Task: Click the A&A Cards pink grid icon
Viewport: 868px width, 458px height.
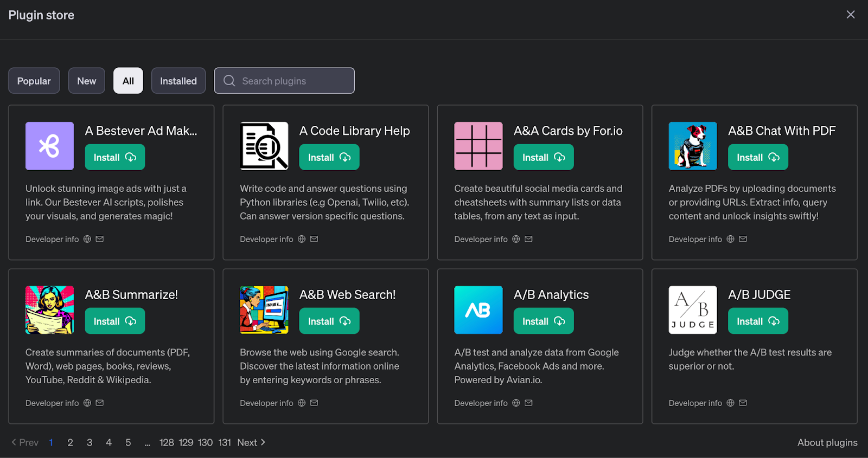Action: [x=478, y=146]
